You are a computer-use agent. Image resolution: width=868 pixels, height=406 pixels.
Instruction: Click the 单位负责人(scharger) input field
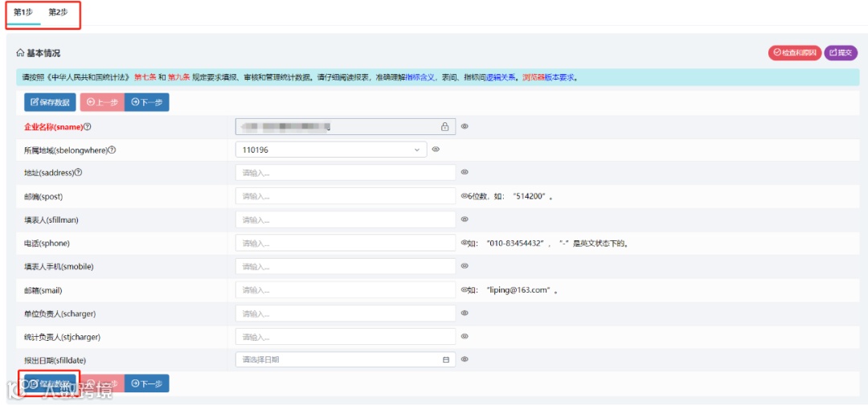tap(346, 313)
